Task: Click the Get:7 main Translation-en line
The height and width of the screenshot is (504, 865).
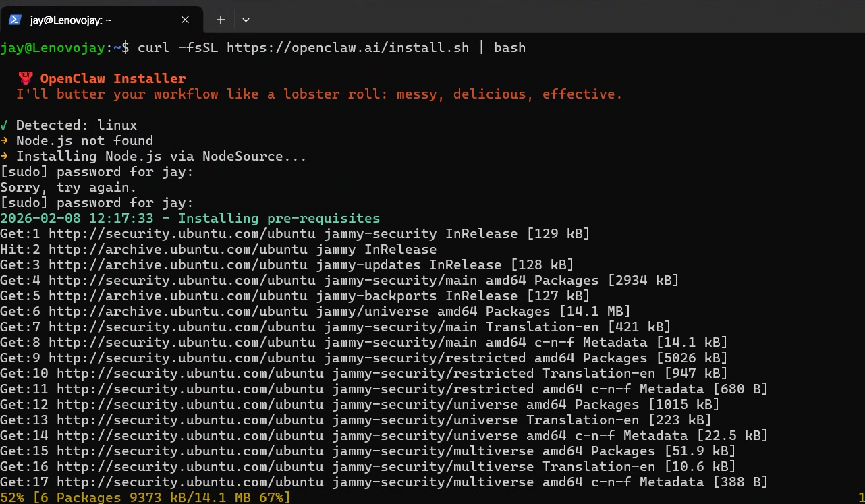Action: tap(335, 327)
